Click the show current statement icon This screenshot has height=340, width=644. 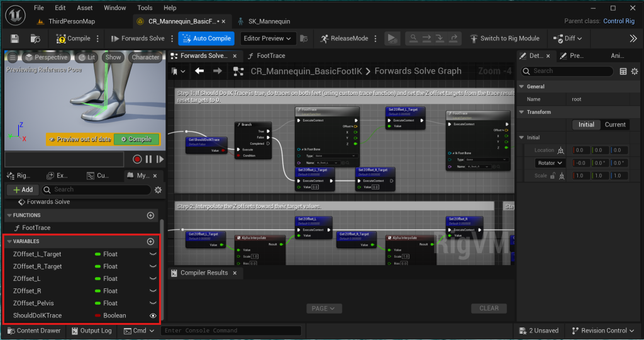(414, 38)
